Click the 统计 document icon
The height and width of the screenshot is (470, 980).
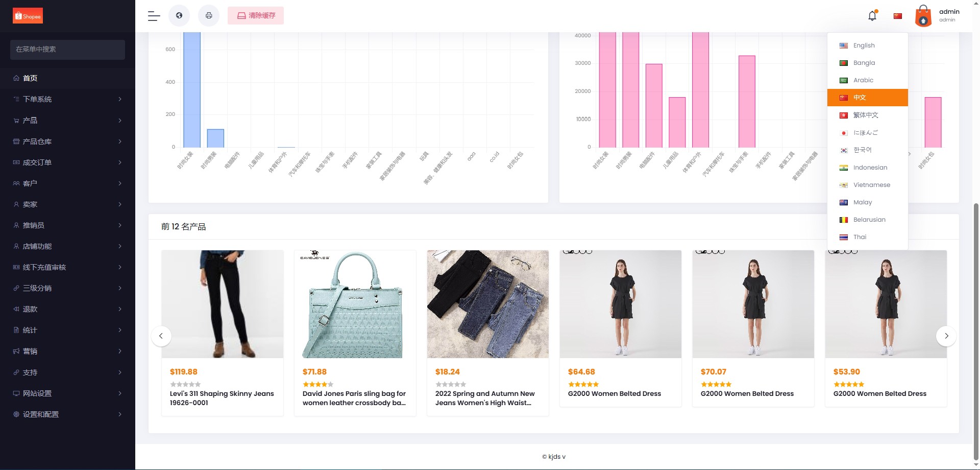[16, 330]
